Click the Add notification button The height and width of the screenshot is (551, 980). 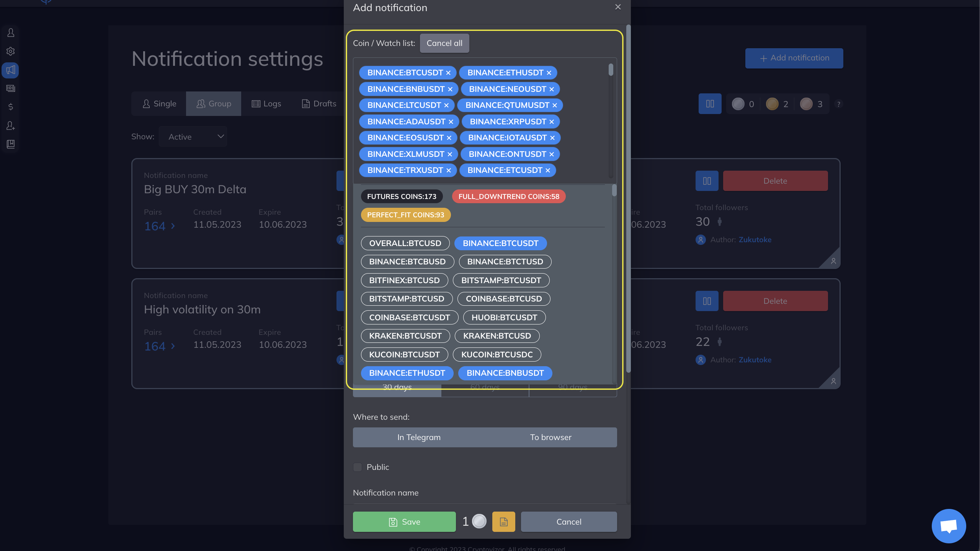click(x=794, y=58)
